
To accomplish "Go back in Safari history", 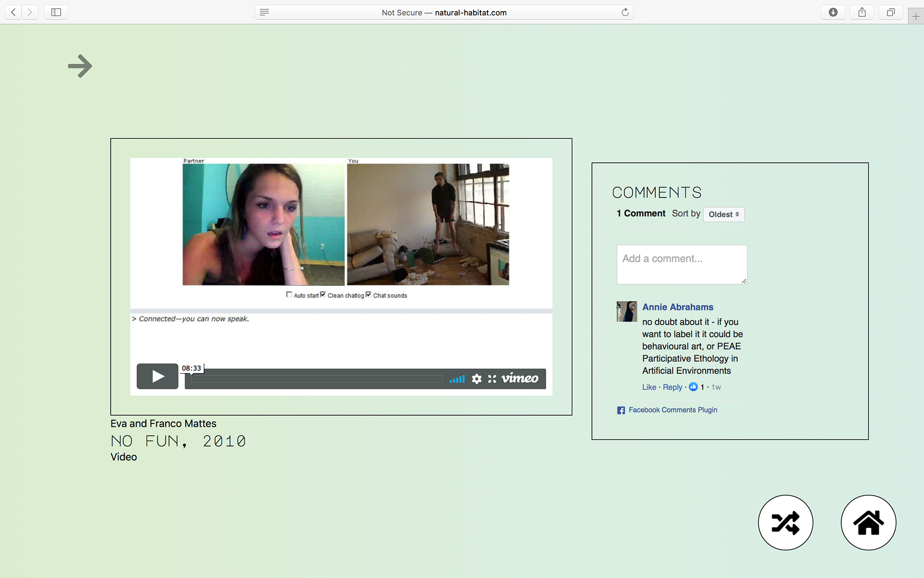I will point(13,12).
